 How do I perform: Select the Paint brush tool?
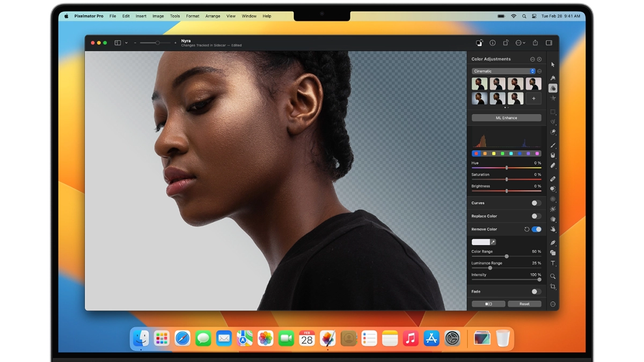click(553, 145)
